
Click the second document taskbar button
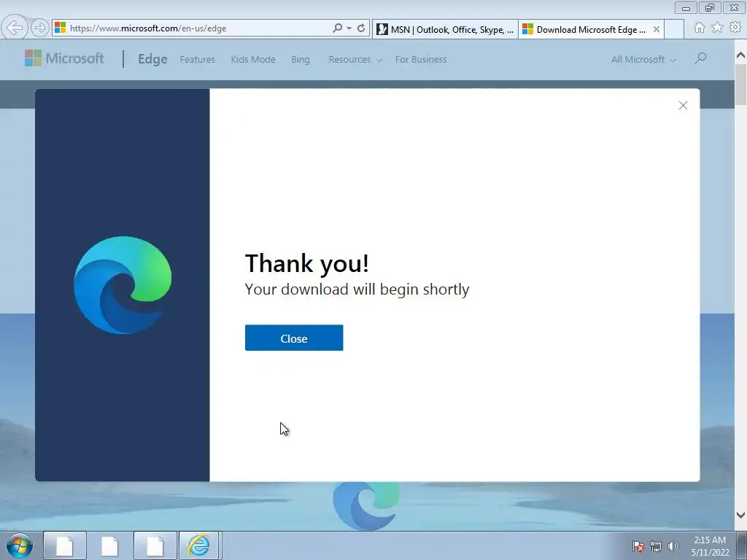[109, 545]
